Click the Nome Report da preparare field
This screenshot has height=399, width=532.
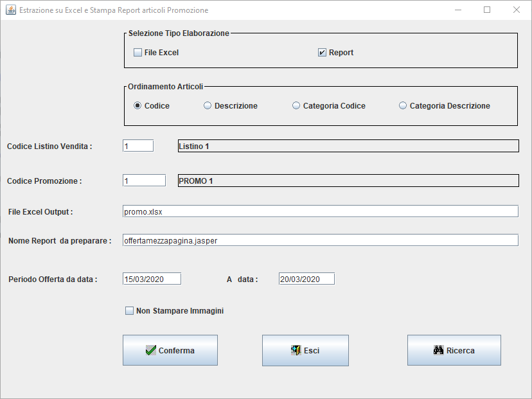coord(320,240)
